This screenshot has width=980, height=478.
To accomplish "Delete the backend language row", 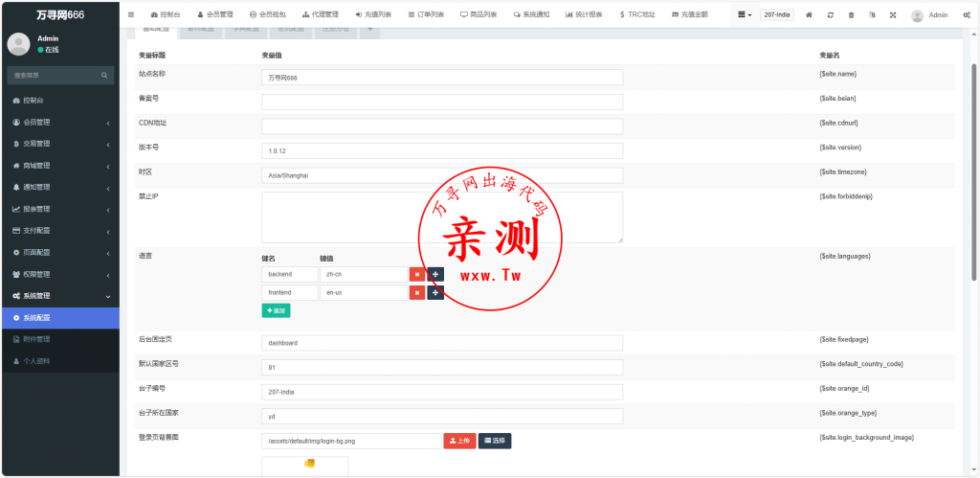I will (417, 275).
